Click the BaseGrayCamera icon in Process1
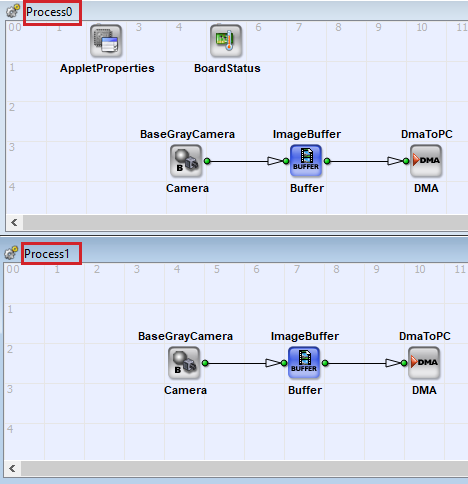 [184, 363]
